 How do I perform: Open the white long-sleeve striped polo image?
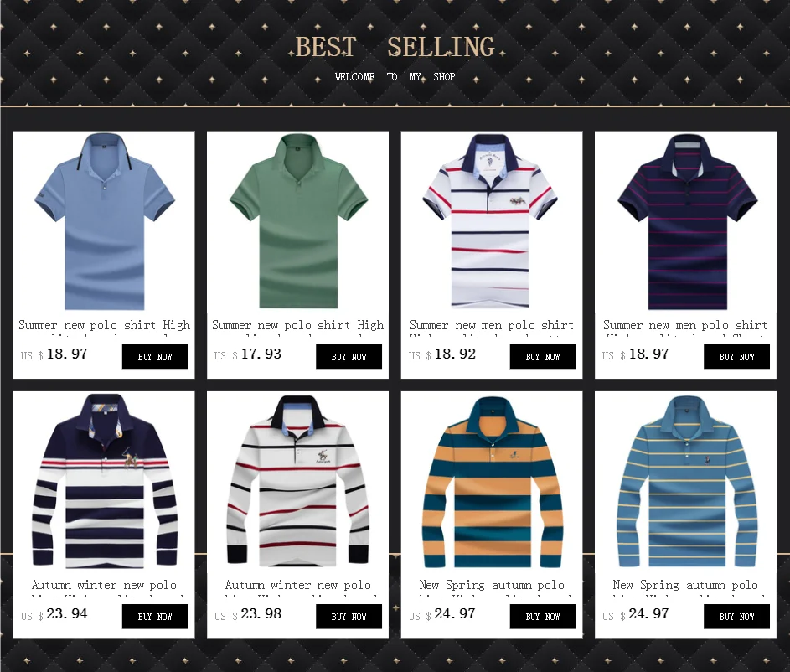[297, 482]
